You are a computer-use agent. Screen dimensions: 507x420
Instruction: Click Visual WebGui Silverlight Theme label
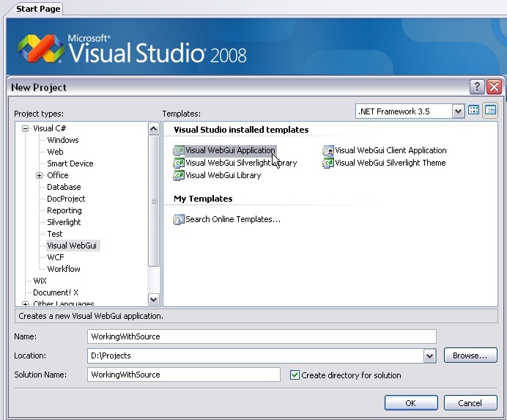point(391,163)
